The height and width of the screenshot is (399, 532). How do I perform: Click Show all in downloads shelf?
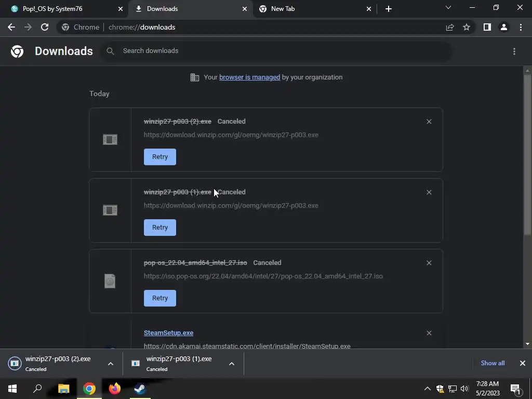click(x=493, y=363)
